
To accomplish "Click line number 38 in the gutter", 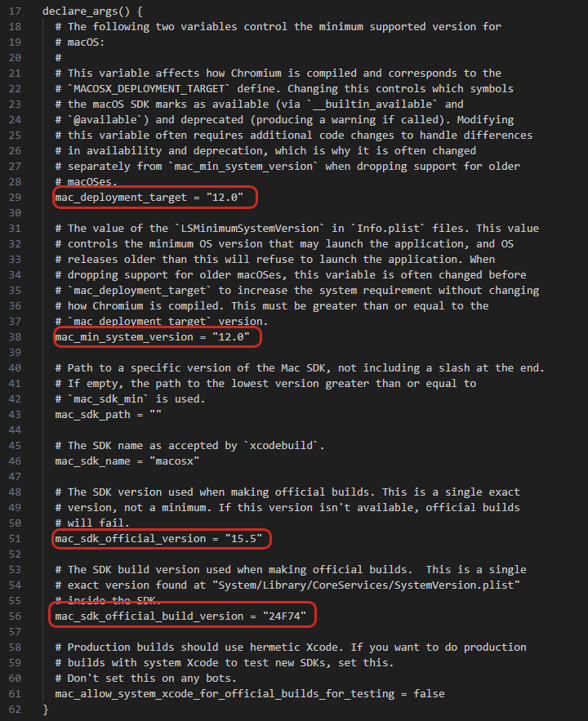I will click(15, 337).
